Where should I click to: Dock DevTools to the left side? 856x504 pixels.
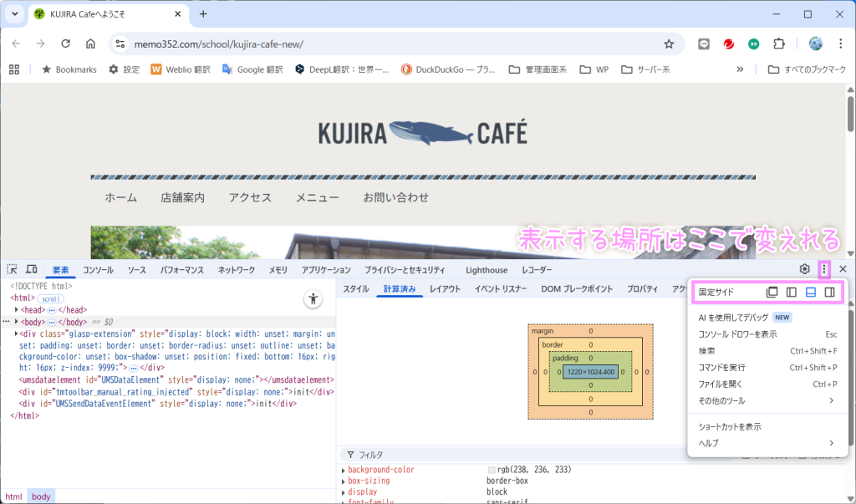pos(791,293)
